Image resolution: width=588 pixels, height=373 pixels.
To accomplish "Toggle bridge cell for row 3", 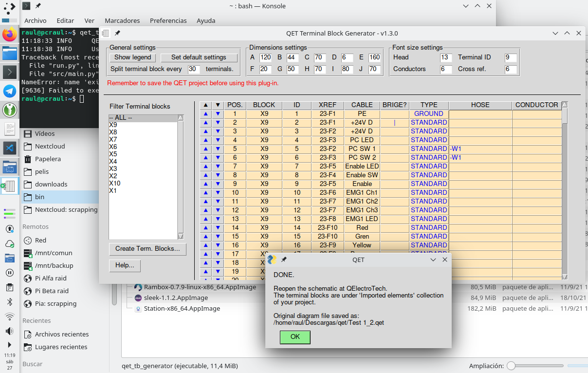I will tap(394, 131).
